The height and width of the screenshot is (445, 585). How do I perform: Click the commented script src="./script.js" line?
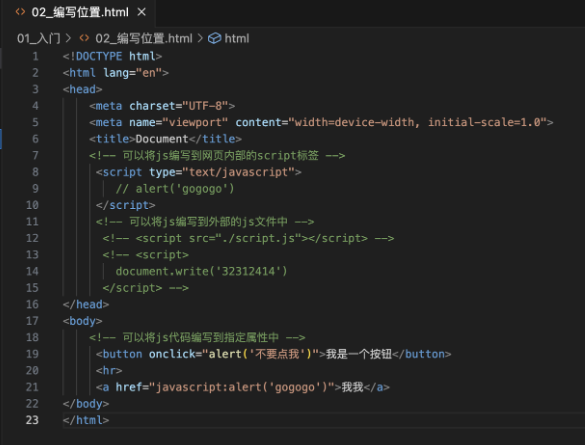click(x=248, y=238)
